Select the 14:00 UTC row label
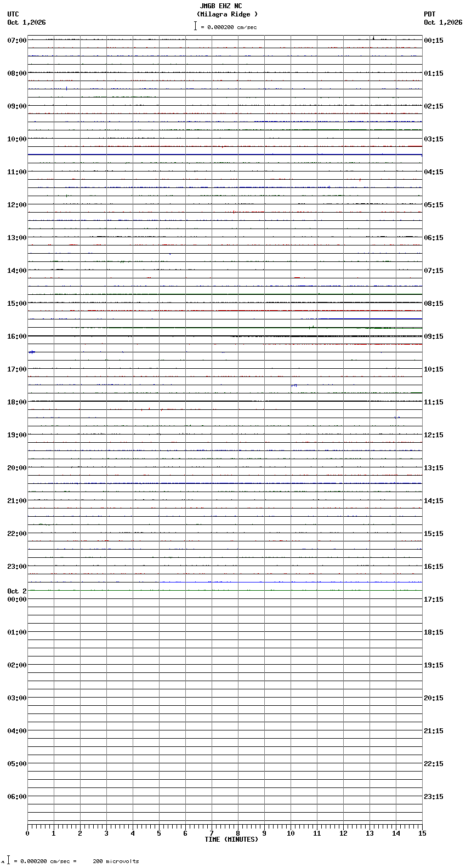Image resolution: width=466 pixels, height=868 pixels. [17, 271]
